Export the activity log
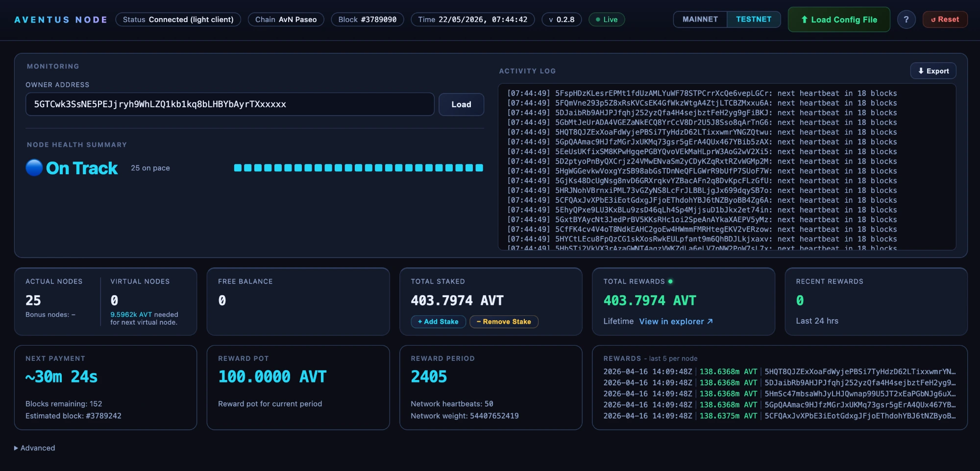Screen dimensions: 980x471 (x=933, y=71)
